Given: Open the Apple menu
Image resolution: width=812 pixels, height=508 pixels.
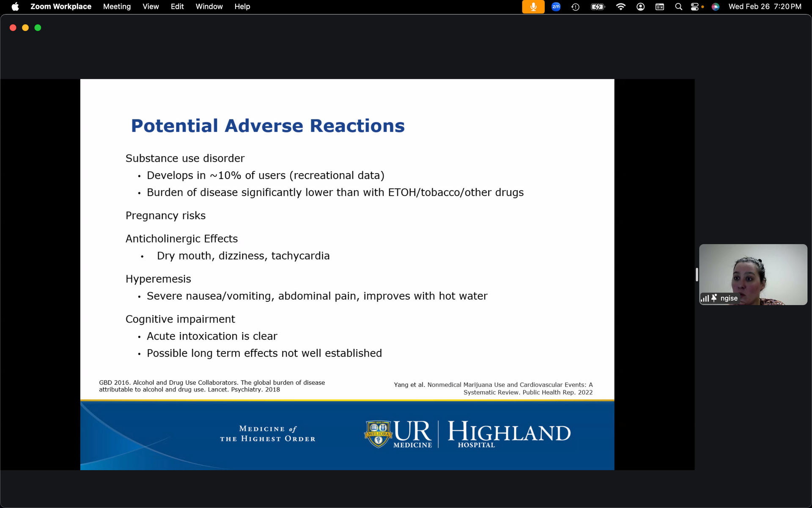Looking at the screenshot, I should tap(15, 7).
